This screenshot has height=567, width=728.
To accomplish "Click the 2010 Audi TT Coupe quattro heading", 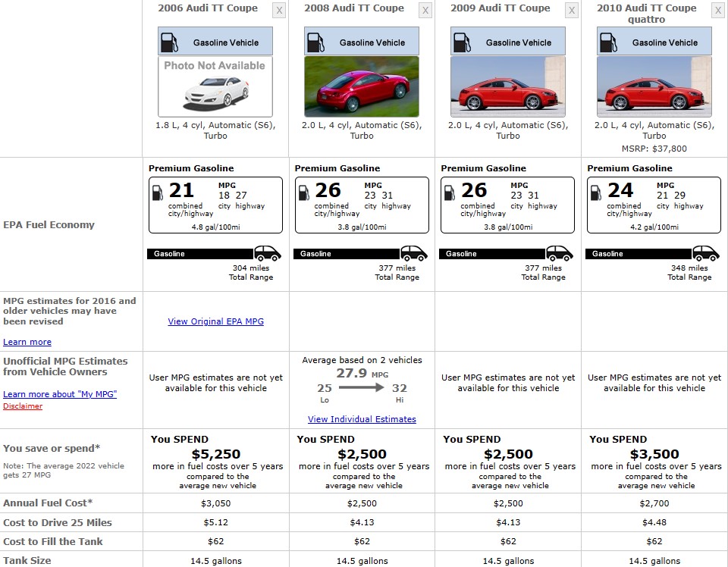I will click(646, 14).
